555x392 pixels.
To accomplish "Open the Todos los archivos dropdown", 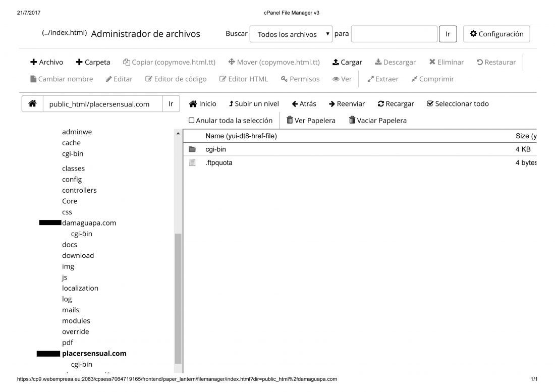I will click(291, 34).
